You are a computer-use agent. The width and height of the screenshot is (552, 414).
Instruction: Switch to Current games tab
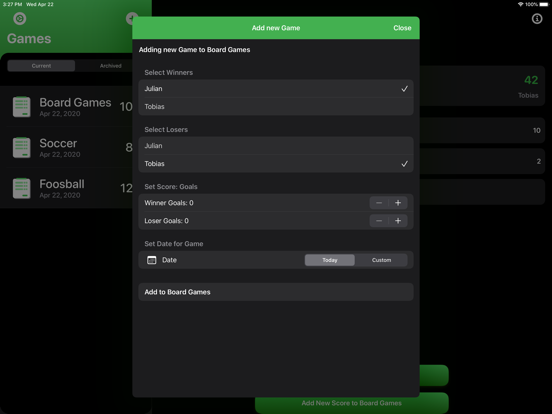pyautogui.click(x=41, y=66)
